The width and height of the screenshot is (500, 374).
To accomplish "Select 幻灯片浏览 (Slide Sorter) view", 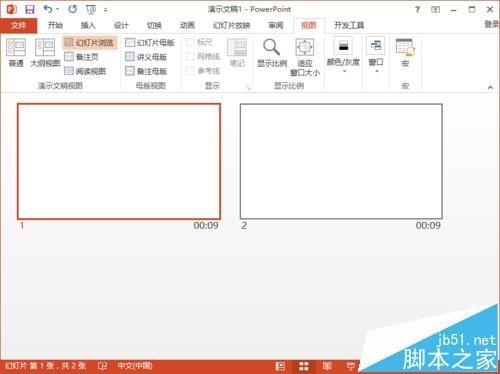I will coord(90,43).
